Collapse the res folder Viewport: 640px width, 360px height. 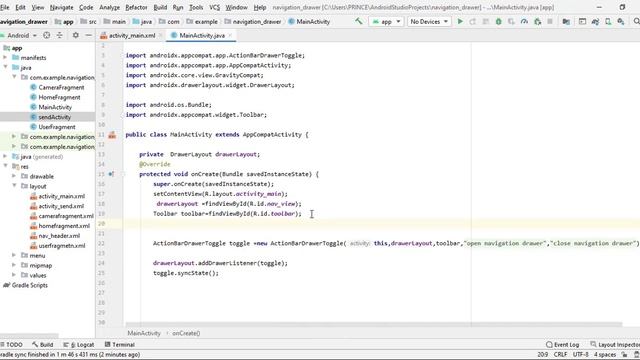point(5,167)
